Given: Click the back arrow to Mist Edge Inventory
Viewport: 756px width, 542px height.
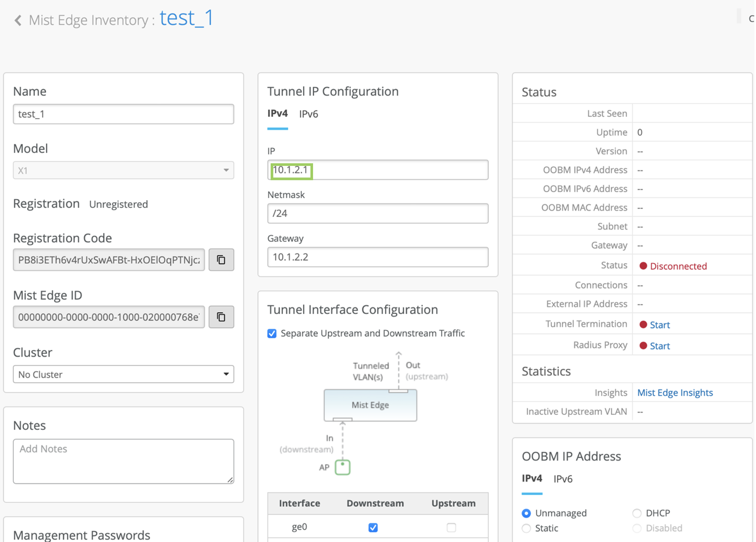Looking at the screenshot, I should tap(18, 20).
